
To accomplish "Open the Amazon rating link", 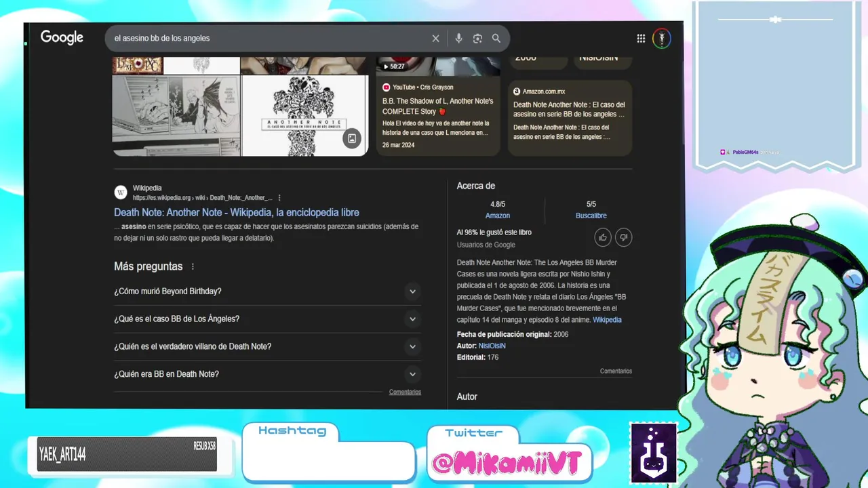I will tap(497, 216).
